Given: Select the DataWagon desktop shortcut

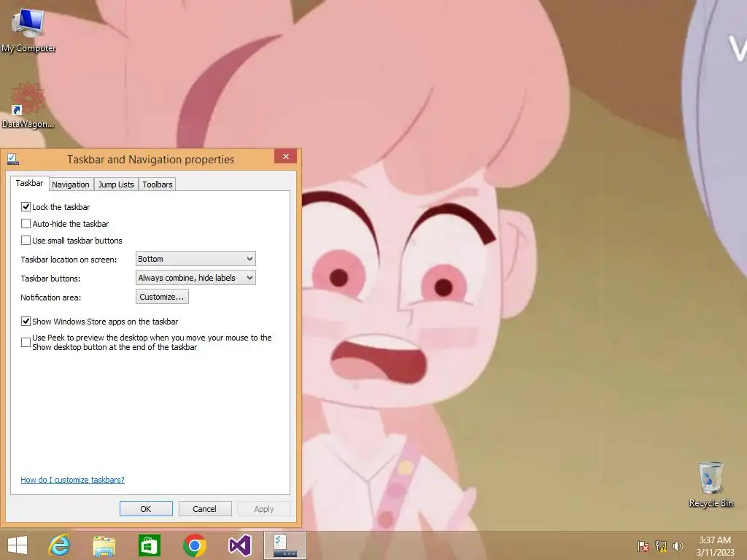Looking at the screenshot, I should (x=28, y=106).
